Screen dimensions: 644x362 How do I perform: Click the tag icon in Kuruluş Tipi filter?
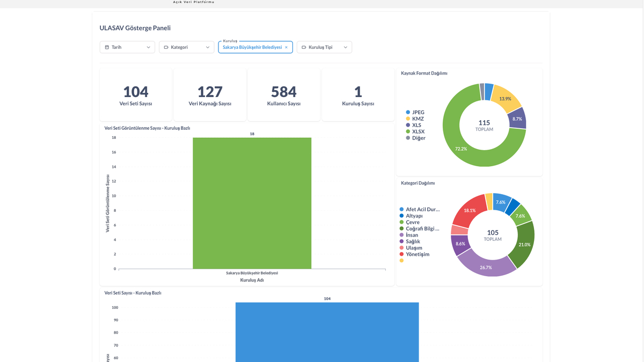(x=304, y=47)
